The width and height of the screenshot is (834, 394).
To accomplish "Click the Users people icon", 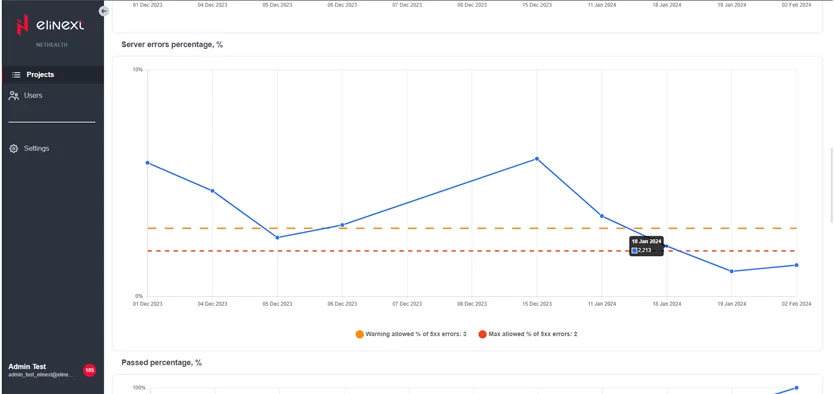I will click(x=14, y=96).
